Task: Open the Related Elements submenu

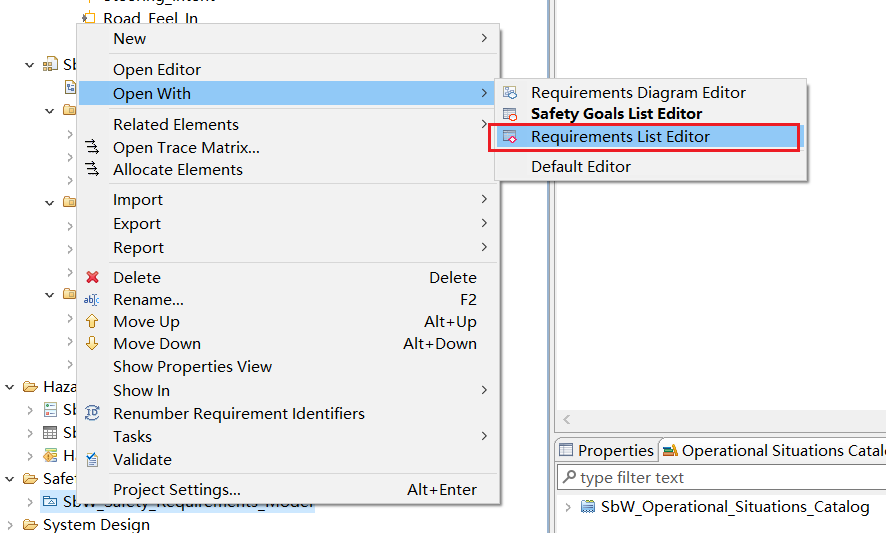Action: click(288, 124)
